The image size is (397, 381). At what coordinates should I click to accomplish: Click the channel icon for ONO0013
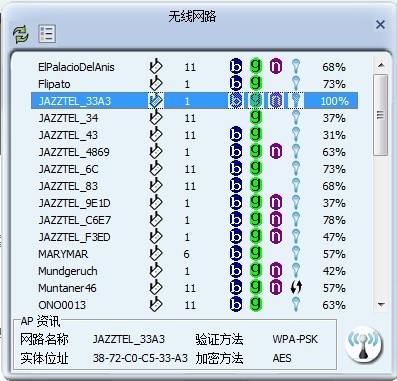pyautogui.click(x=156, y=304)
